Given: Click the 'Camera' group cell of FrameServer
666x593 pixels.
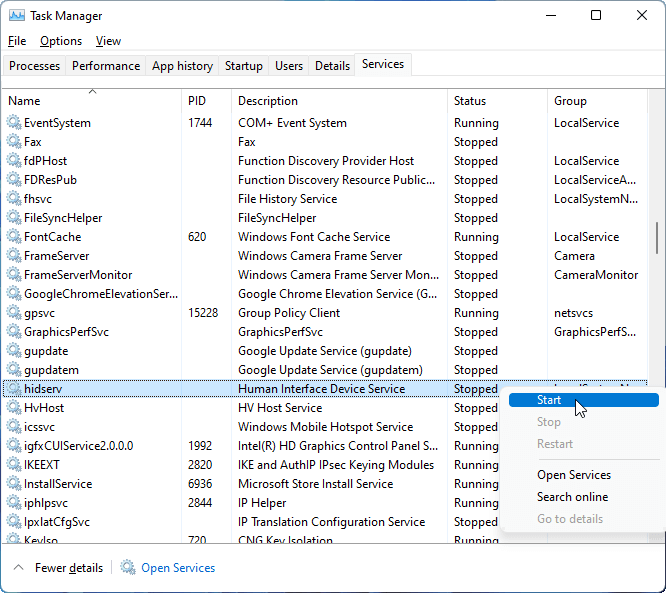Looking at the screenshot, I should (574, 256).
